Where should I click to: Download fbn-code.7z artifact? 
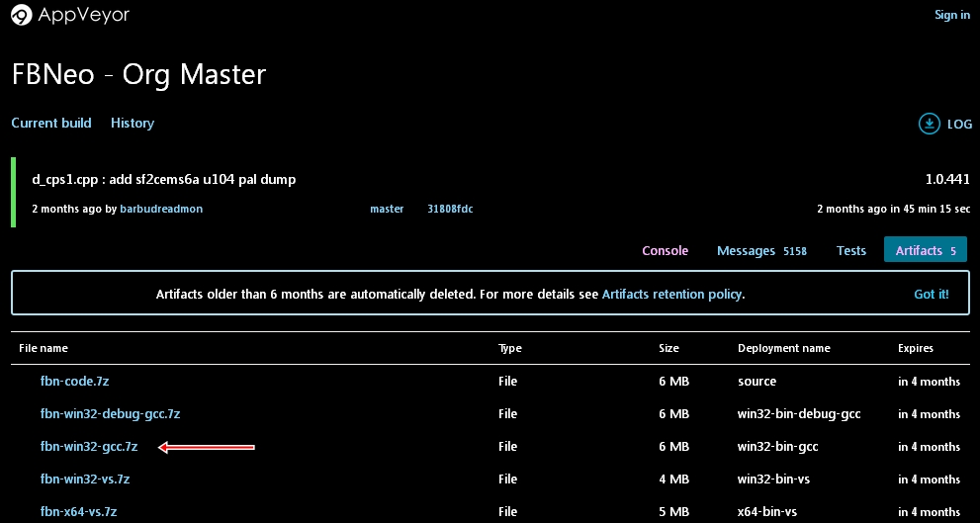74,381
